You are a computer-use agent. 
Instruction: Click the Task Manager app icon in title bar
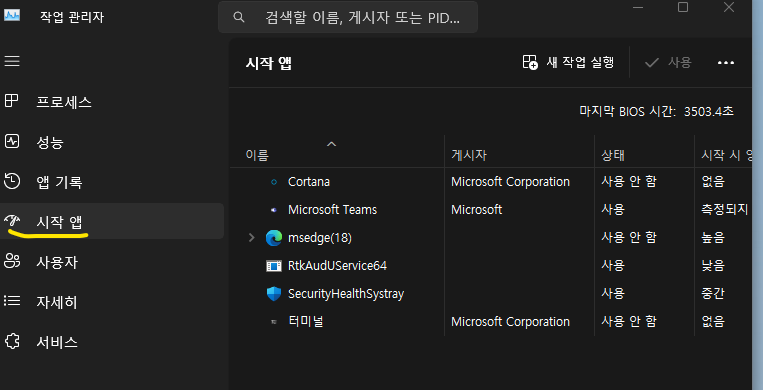12,15
